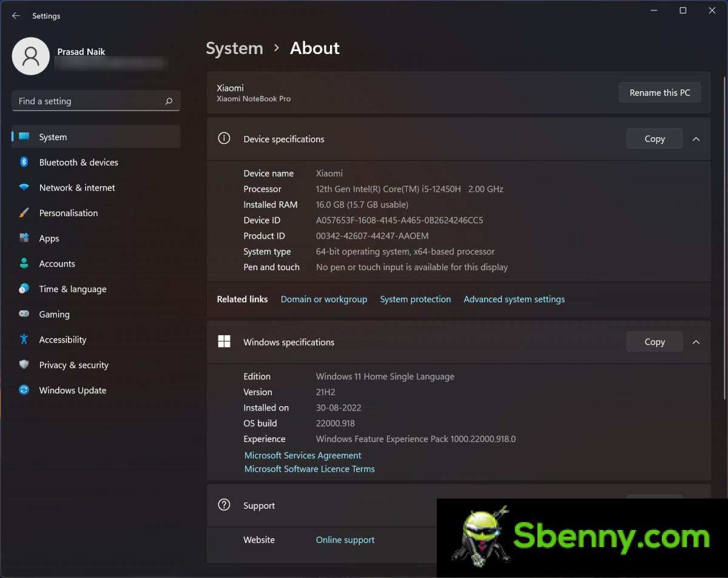728x578 pixels.
Task: Click the Privacy & security shield icon
Action: [24, 365]
